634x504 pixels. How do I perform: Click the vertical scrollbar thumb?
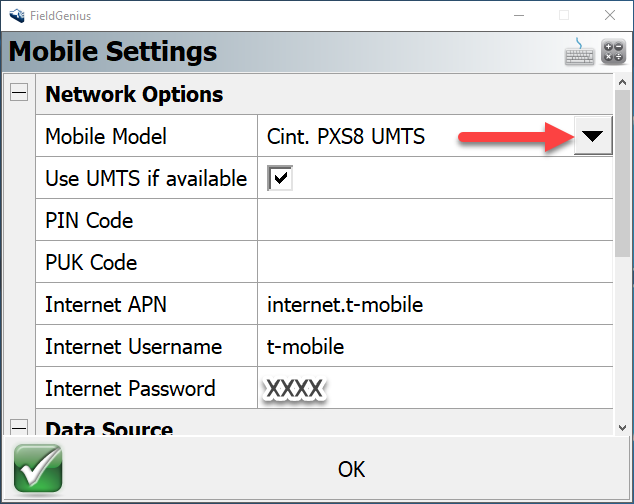pyautogui.click(x=622, y=170)
